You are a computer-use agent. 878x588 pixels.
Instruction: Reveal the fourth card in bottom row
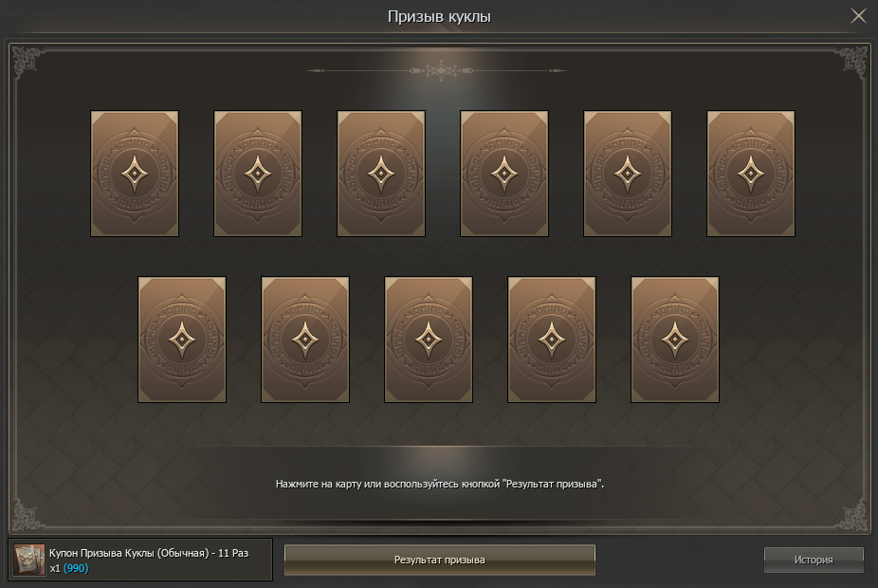(x=552, y=340)
